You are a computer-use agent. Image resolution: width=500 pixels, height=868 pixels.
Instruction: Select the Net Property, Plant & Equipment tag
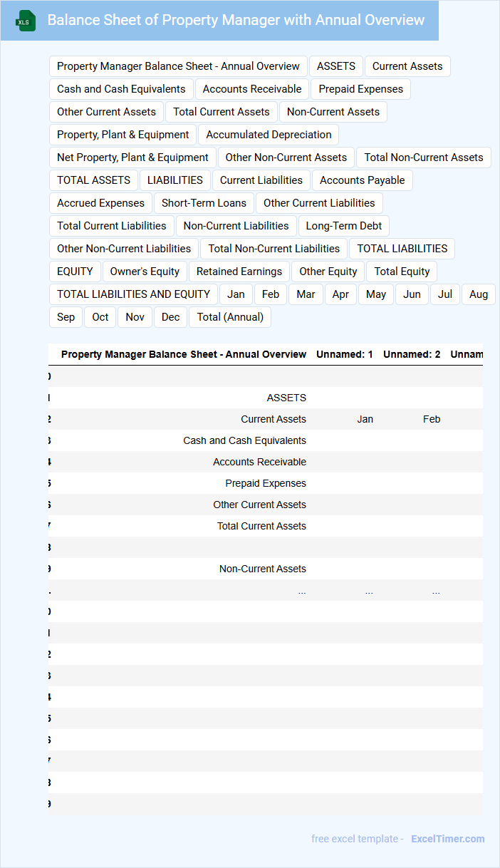pos(132,157)
